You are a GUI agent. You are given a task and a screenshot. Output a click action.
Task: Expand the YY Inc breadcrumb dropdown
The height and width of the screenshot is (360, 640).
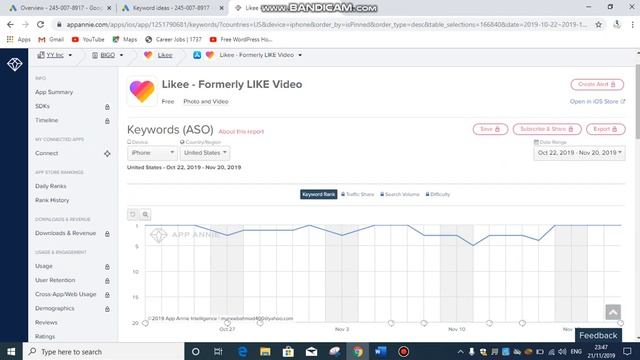[x=70, y=55]
